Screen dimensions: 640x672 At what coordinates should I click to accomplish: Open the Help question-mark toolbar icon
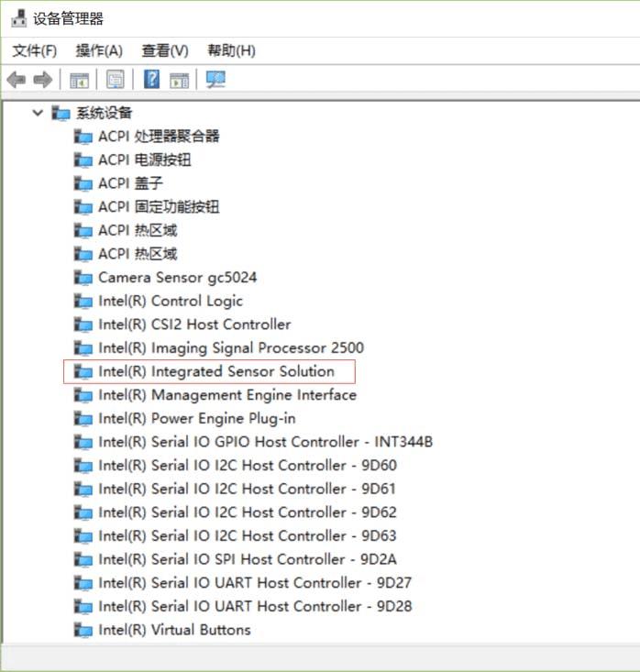[x=152, y=79]
